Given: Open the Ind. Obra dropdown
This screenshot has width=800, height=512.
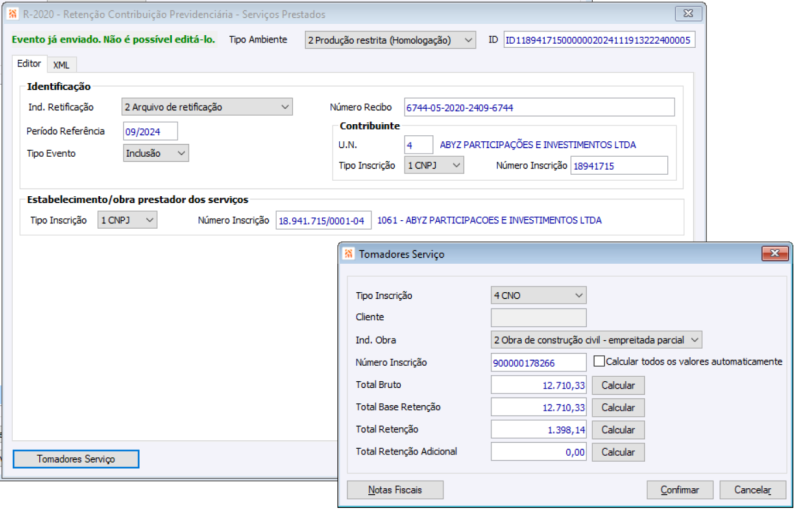Looking at the screenshot, I should (x=596, y=340).
